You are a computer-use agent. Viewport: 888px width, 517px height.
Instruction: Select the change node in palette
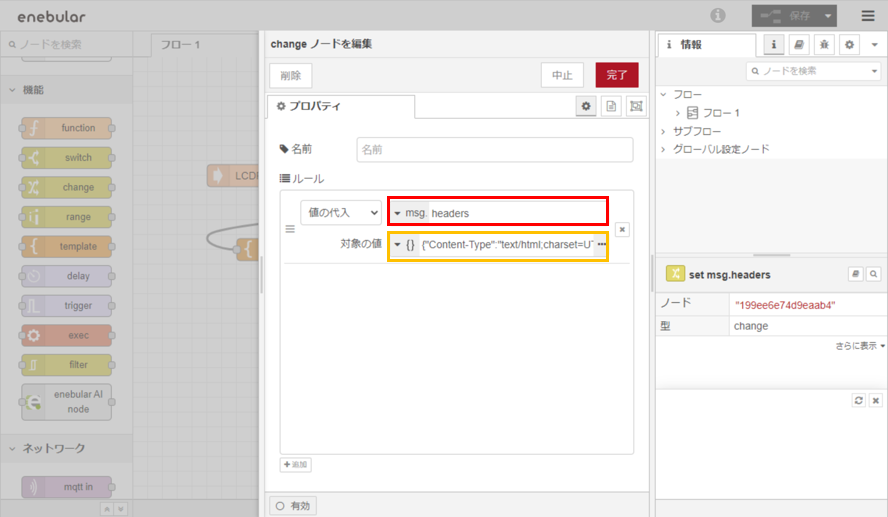67,187
